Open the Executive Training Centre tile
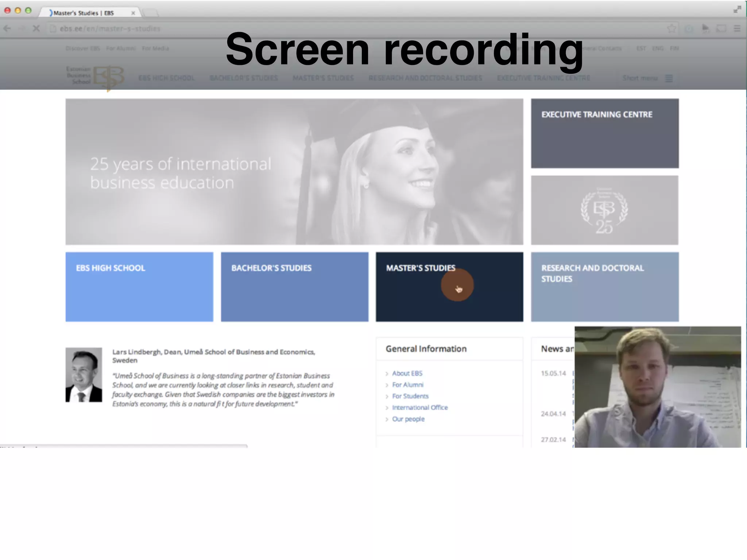747x560 pixels. pyautogui.click(x=605, y=133)
